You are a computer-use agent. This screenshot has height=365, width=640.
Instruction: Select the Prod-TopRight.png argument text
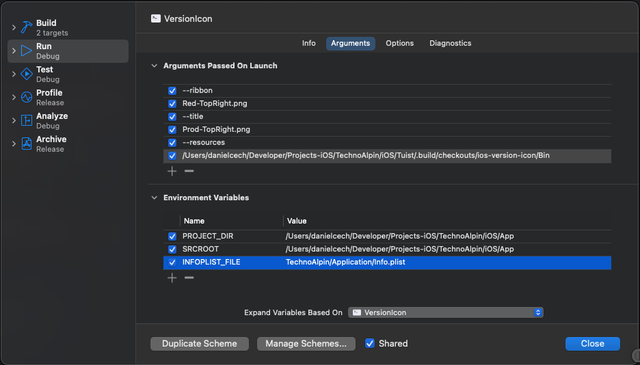(x=216, y=129)
